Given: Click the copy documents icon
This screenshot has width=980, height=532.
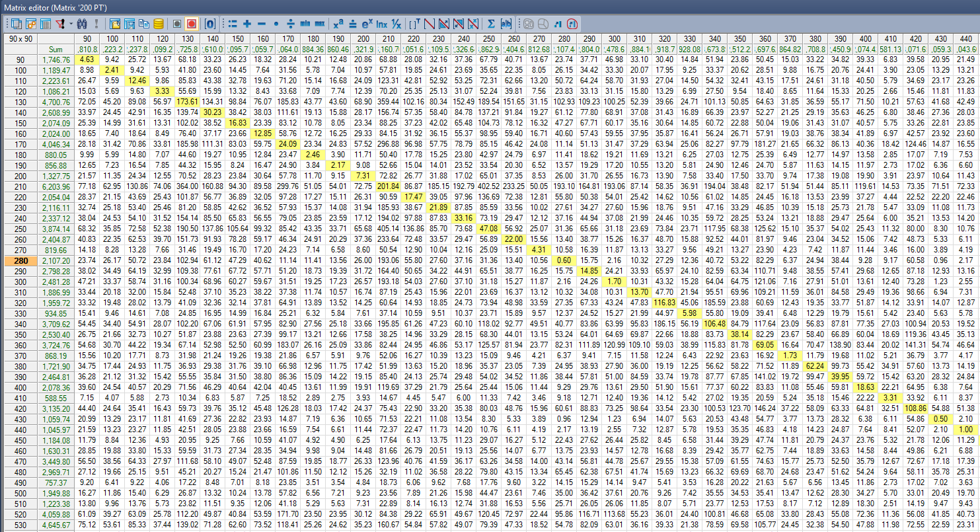Looking at the screenshot, I should 143,24.
